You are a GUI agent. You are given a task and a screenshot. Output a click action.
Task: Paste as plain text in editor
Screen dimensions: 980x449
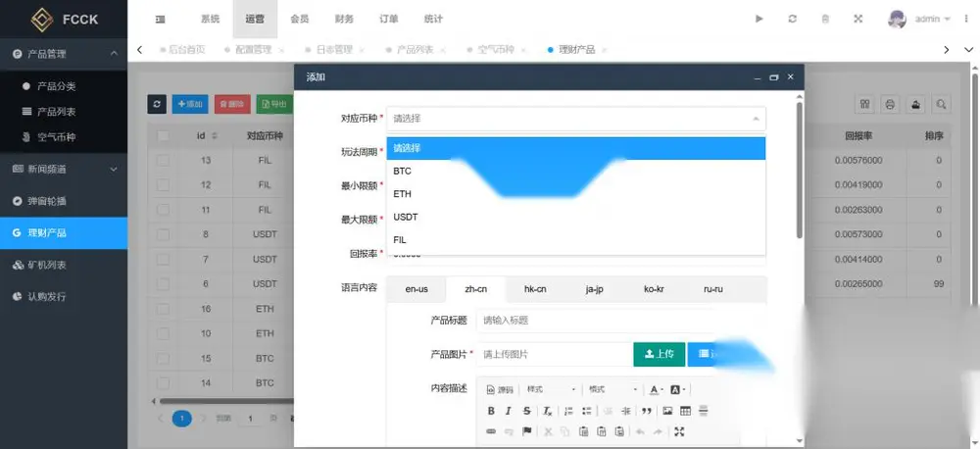coord(602,431)
